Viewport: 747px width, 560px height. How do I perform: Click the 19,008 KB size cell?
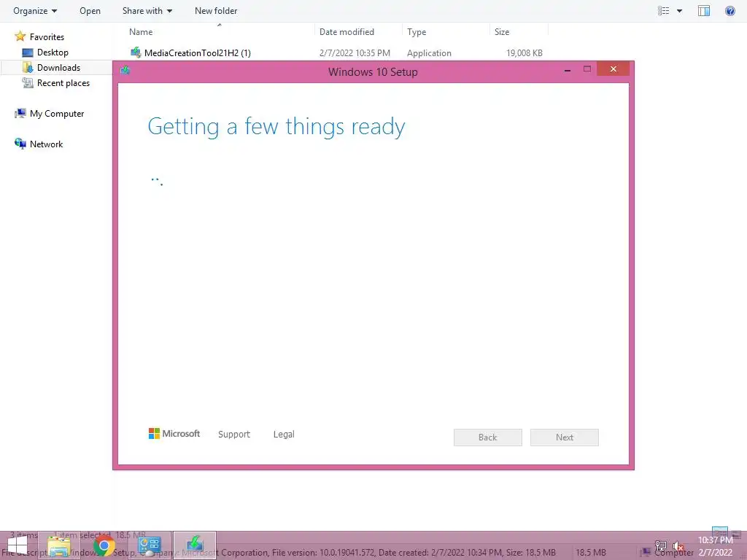524,52
